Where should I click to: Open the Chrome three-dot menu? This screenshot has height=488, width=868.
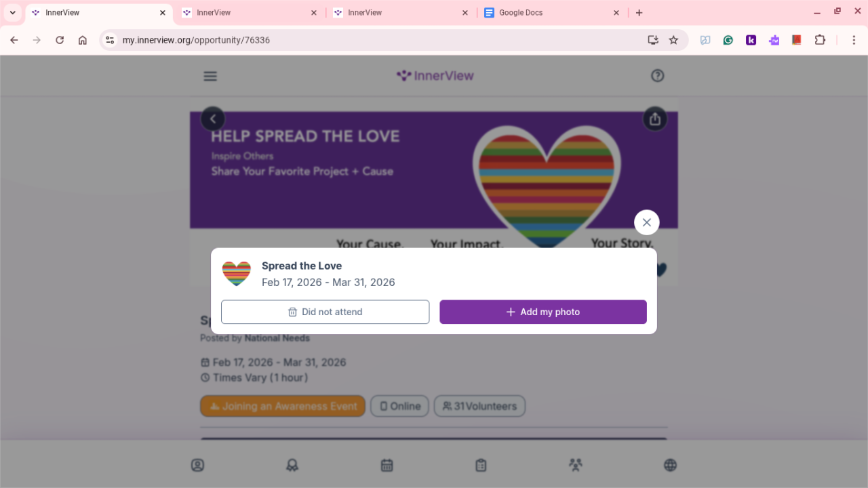click(x=854, y=40)
